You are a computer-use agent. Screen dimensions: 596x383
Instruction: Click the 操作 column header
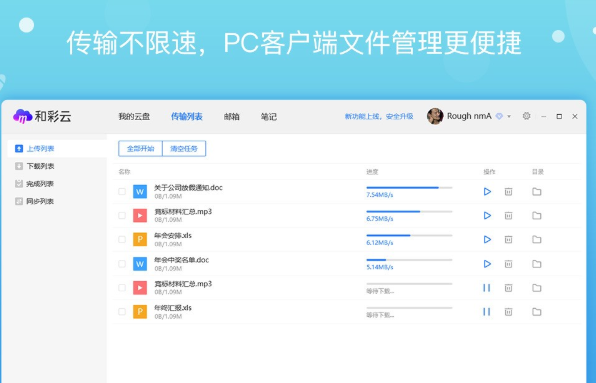(489, 172)
